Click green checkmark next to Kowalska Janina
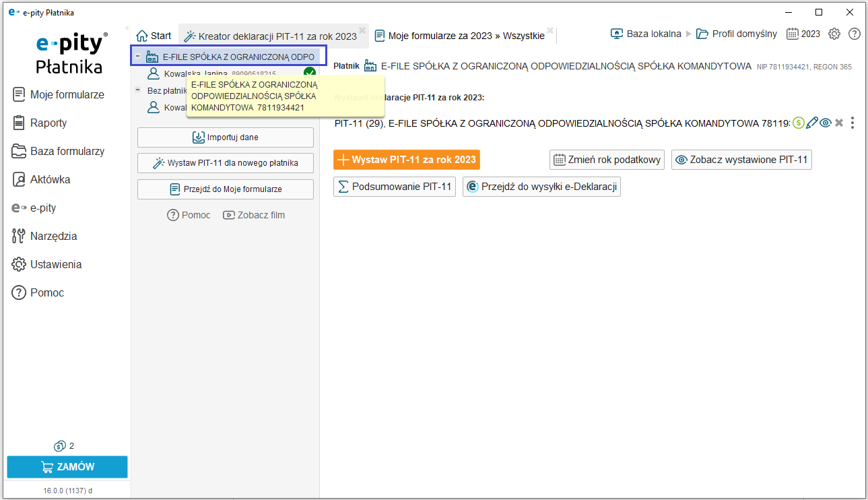Image resolution: width=868 pixels, height=500 pixels. 310,73
